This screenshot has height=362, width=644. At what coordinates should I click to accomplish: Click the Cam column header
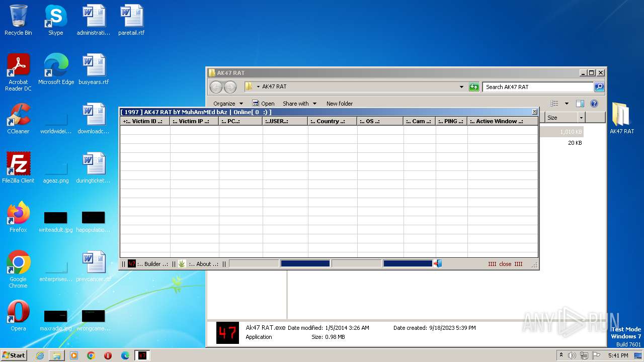point(420,121)
